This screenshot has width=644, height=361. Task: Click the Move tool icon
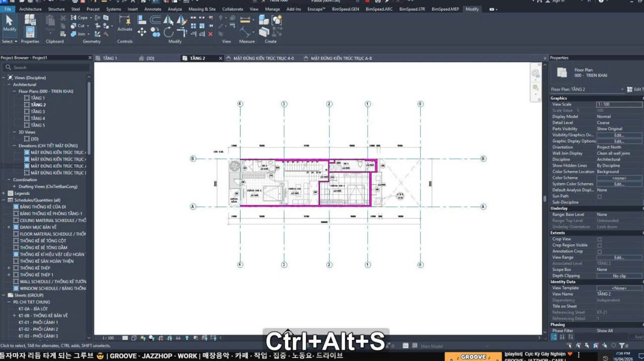tap(142, 32)
